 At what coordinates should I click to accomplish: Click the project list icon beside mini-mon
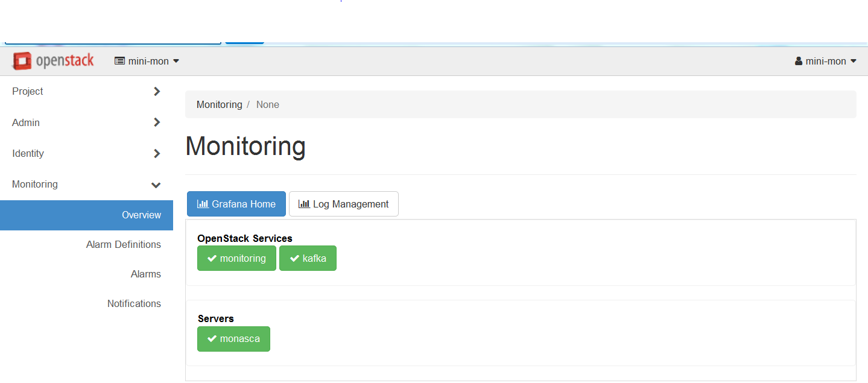coord(119,61)
